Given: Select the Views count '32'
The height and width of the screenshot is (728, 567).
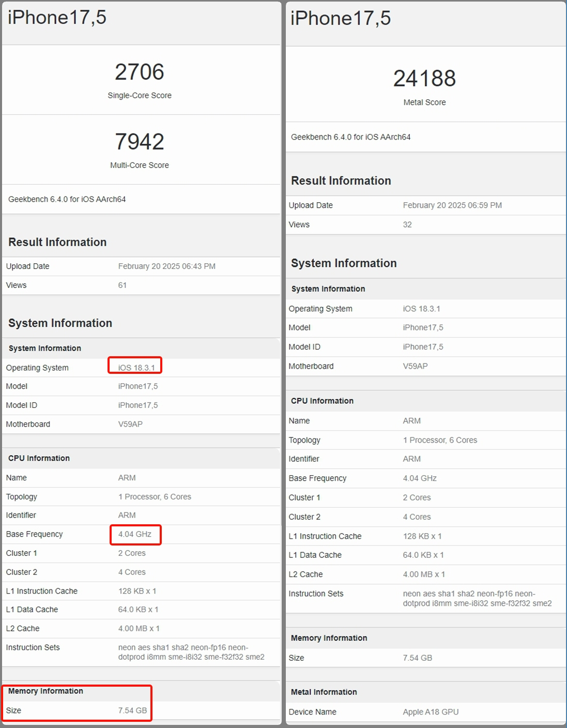Looking at the screenshot, I should (x=407, y=224).
